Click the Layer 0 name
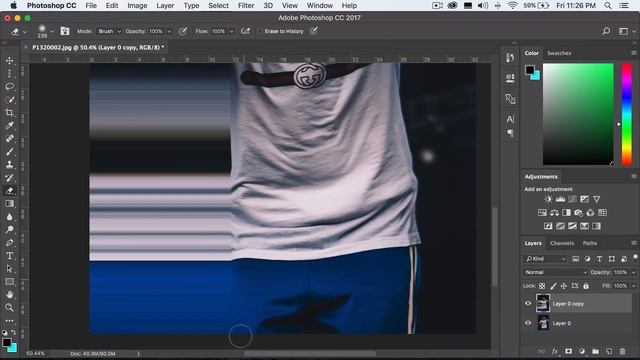Image resolution: width=640 pixels, height=360 pixels. [562, 323]
